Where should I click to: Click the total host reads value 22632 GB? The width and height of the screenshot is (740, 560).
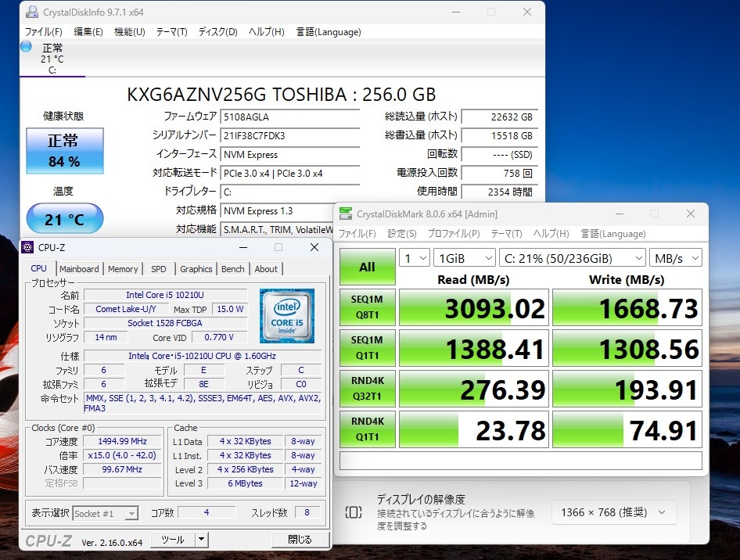pos(499,117)
